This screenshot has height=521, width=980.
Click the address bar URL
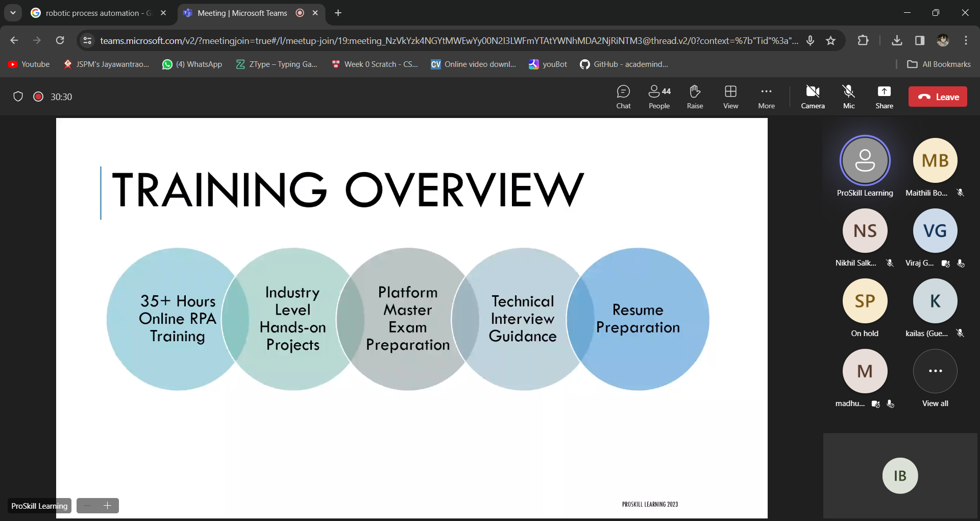(449, 40)
